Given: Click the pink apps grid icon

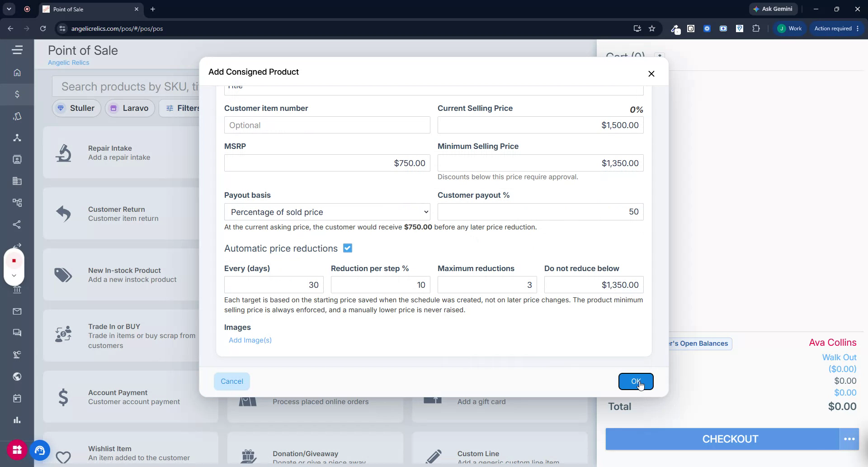Looking at the screenshot, I should [x=17, y=450].
